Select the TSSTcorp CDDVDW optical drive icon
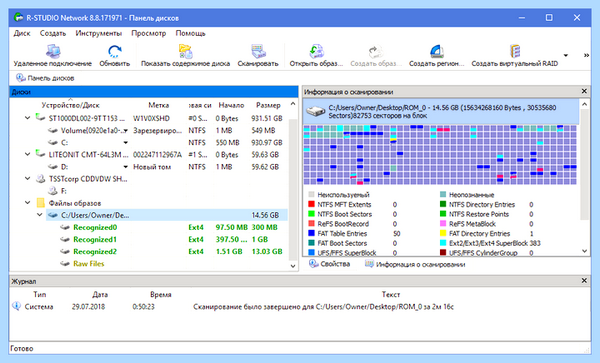 40,179
